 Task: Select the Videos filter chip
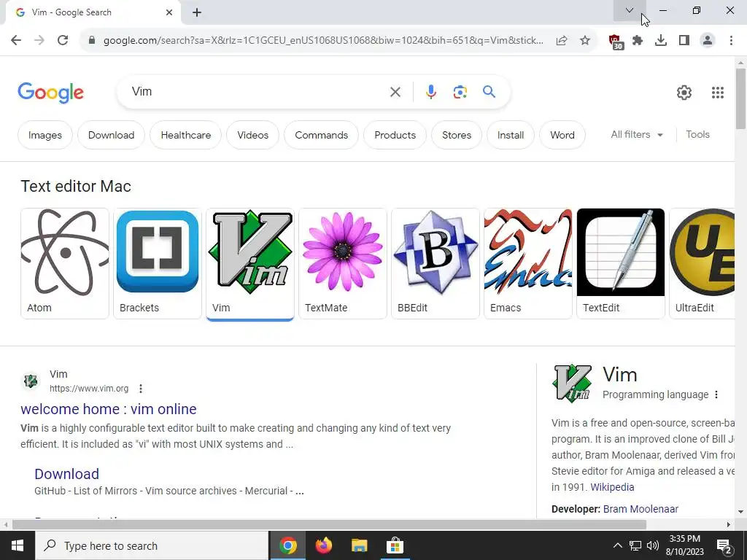coord(252,135)
